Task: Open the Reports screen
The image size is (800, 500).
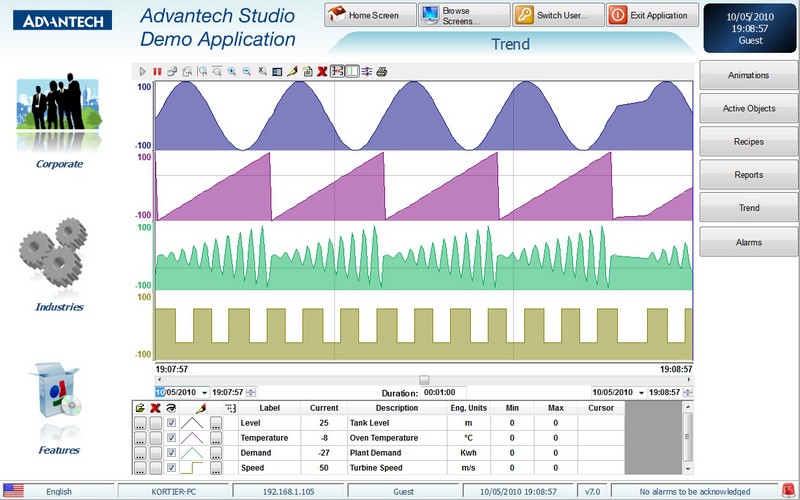Action: coord(748,175)
